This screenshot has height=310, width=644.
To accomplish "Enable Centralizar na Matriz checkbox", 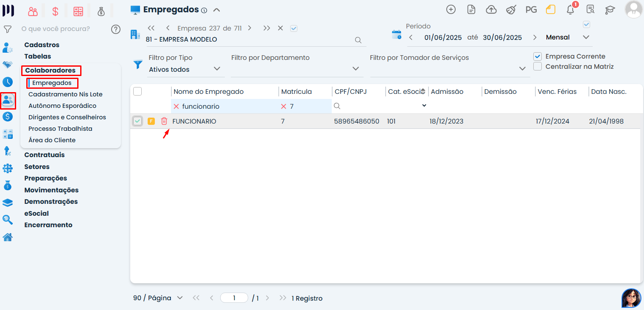I will click(538, 67).
